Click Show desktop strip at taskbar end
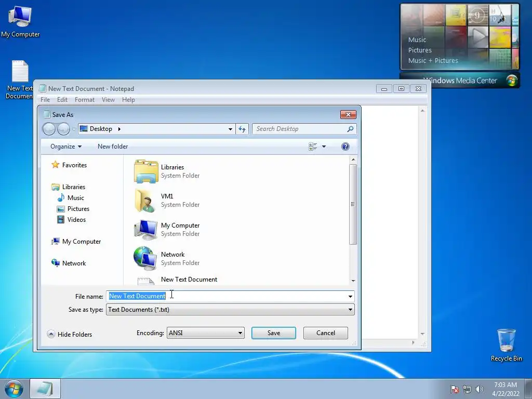 528,389
